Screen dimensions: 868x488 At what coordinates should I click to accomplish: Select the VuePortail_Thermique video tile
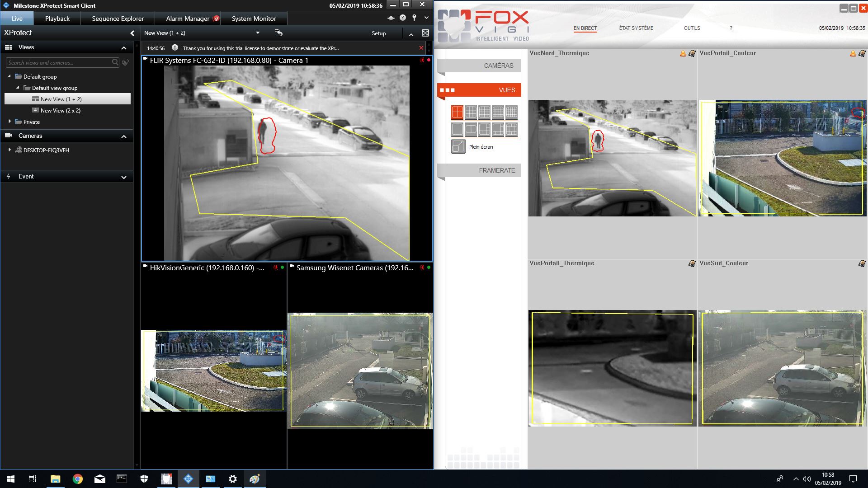pyautogui.click(x=612, y=368)
